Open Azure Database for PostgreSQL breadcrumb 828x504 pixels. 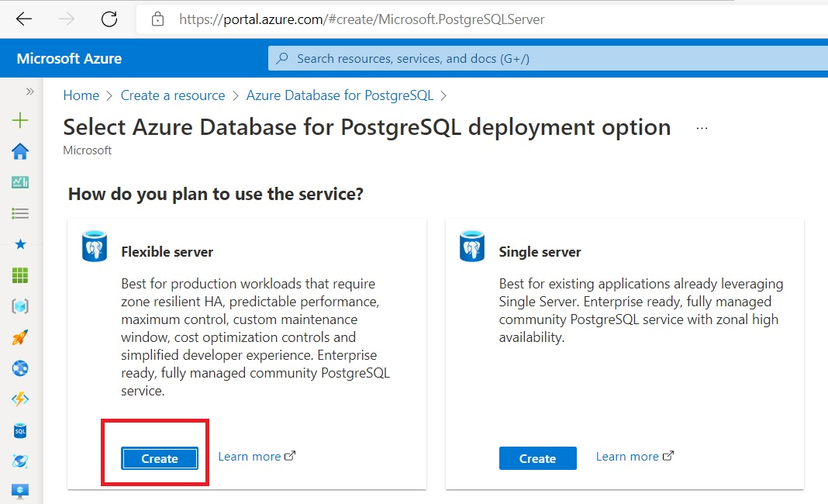[340, 95]
